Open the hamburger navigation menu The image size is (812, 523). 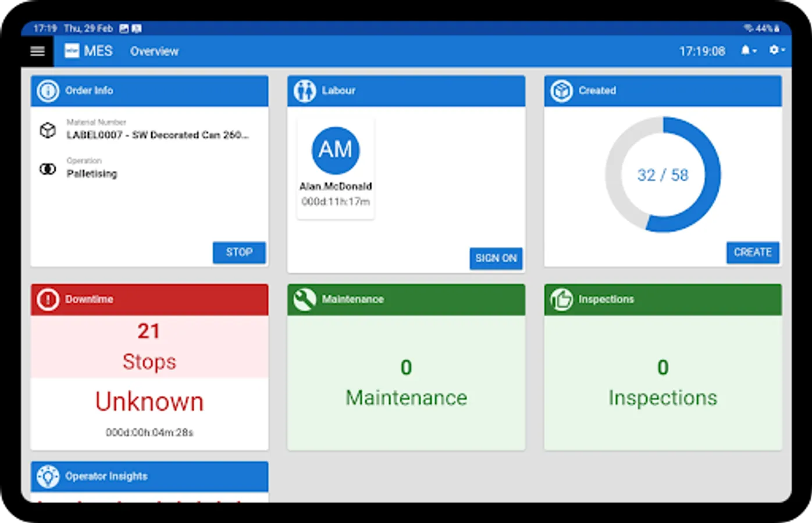tap(37, 51)
